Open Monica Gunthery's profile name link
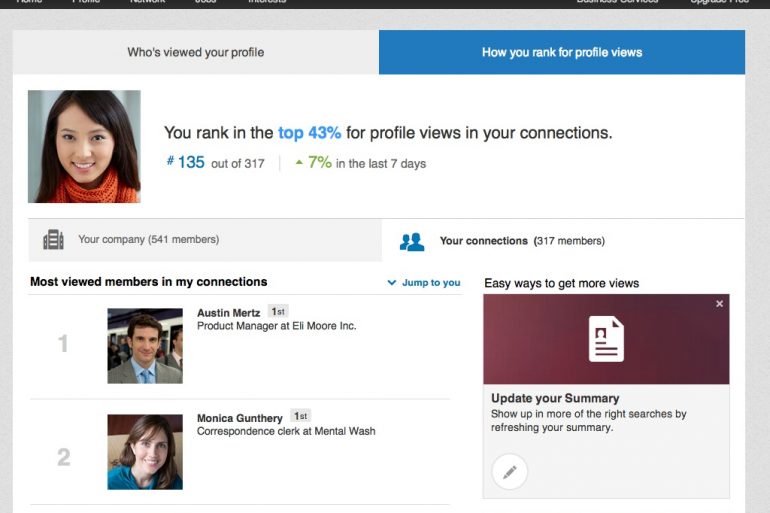This screenshot has width=770, height=513. click(x=239, y=417)
